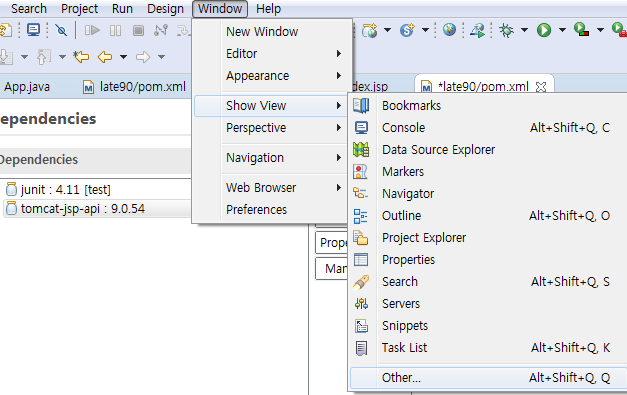Image resolution: width=627 pixels, height=395 pixels.
Task: Click the Disconnect toolbar icon
Action: pyautogui.click(x=161, y=30)
